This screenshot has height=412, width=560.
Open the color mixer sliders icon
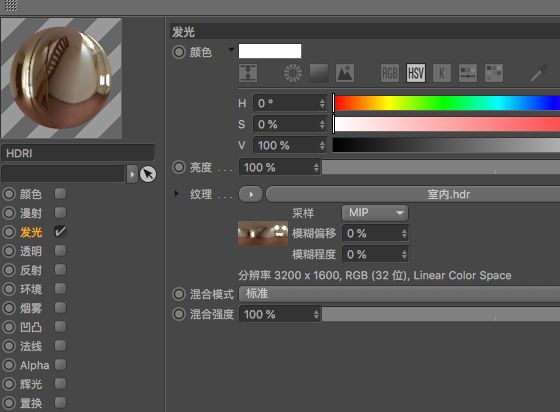point(468,73)
